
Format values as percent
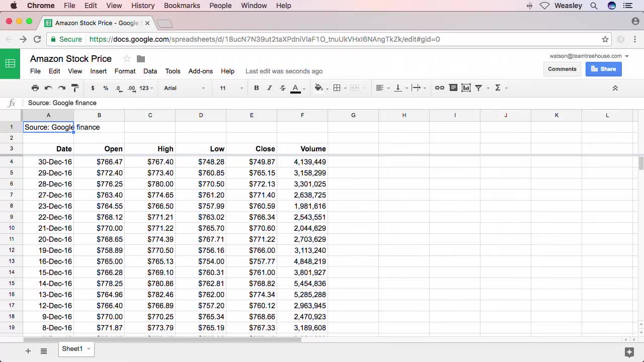pyautogui.click(x=105, y=87)
